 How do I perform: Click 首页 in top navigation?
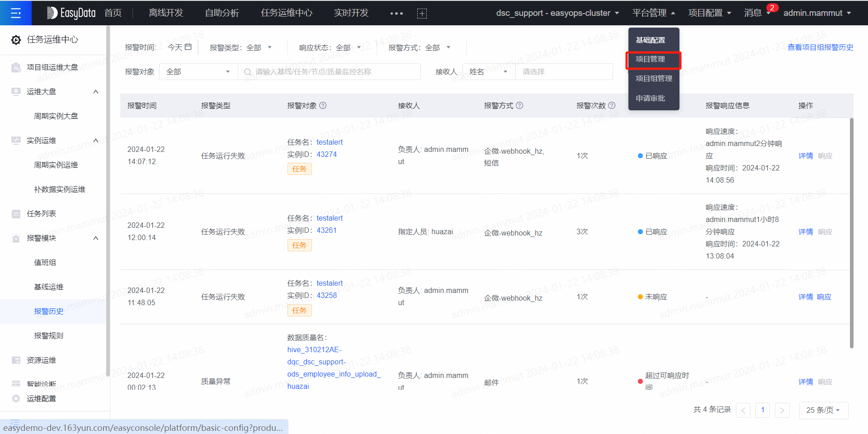pos(113,13)
